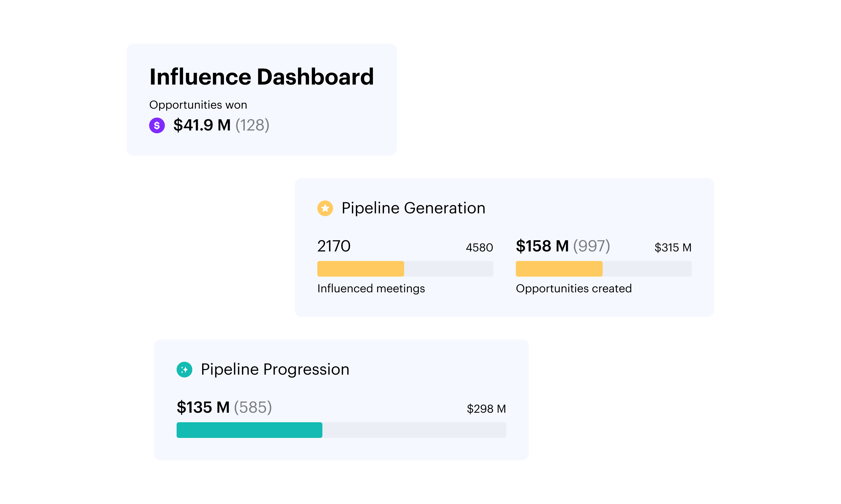Viewport: 841px width, 504px height.
Task: Click the yellow star Pipeline Generation icon
Action: 325,208
